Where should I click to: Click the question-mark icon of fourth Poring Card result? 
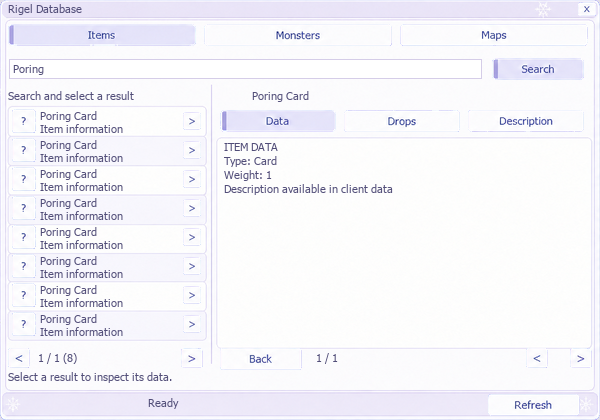(x=24, y=208)
